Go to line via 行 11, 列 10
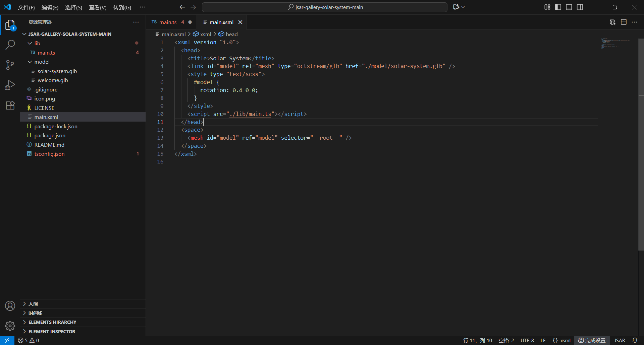The image size is (644, 345). point(478,340)
